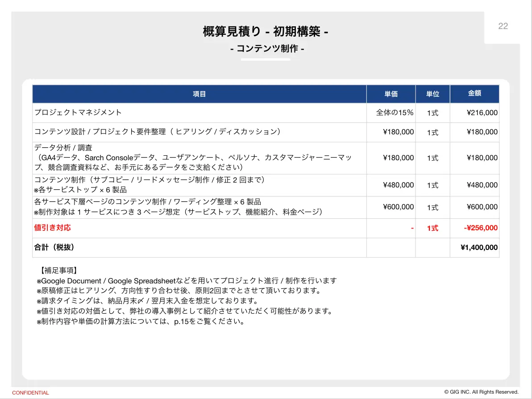Click the 項目 column header
Image resolution: width=532 pixels, height=399 pixels.
pos(199,94)
